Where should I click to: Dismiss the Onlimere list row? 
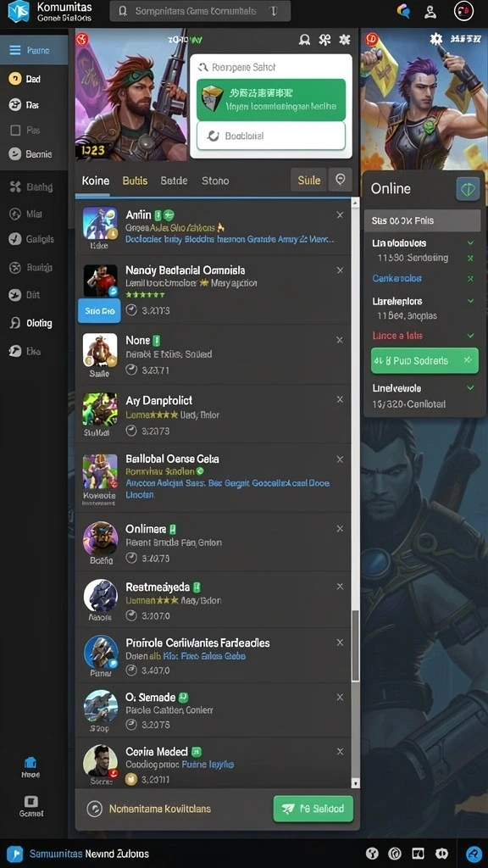(340, 529)
